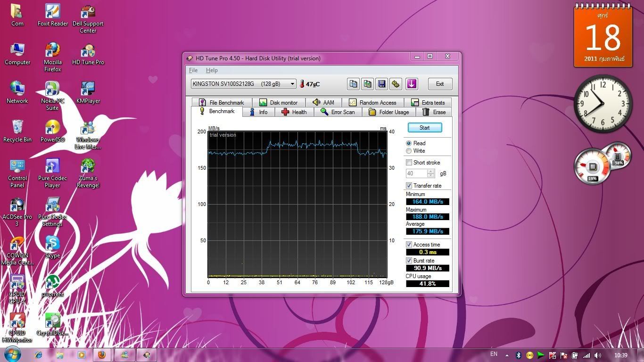Image resolution: width=644 pixels, height=362 pixels.
Task: Select the Write radio button
Action: point(409,151)
